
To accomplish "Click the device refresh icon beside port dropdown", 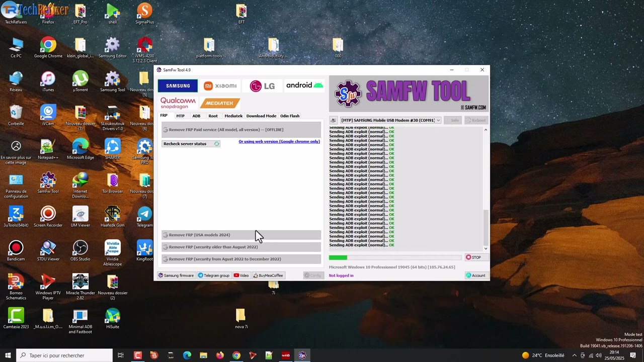I will 333,120.
